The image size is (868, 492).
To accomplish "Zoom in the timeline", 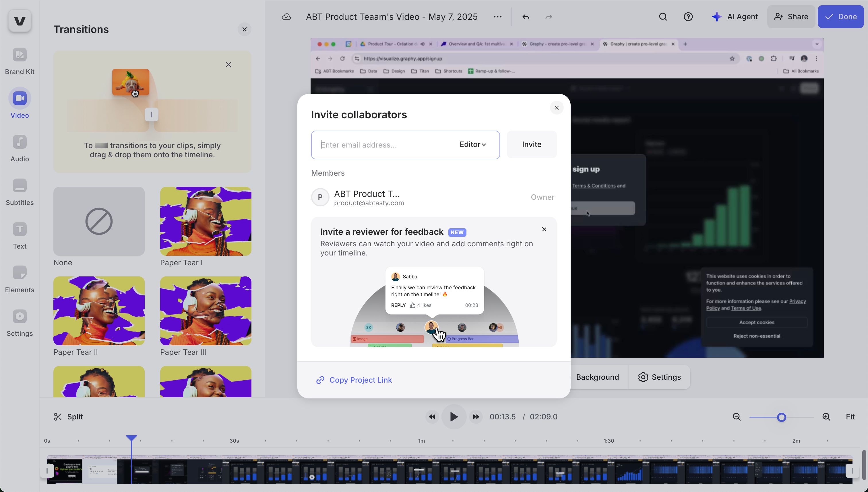I will tap(826, 417).
